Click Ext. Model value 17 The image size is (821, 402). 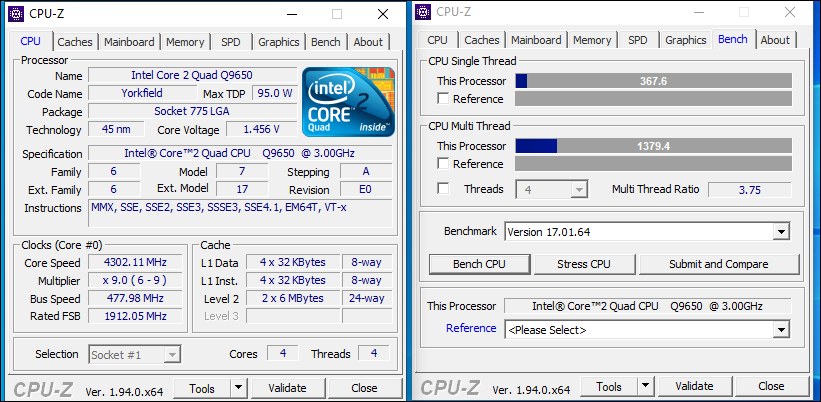pos(242,189)
